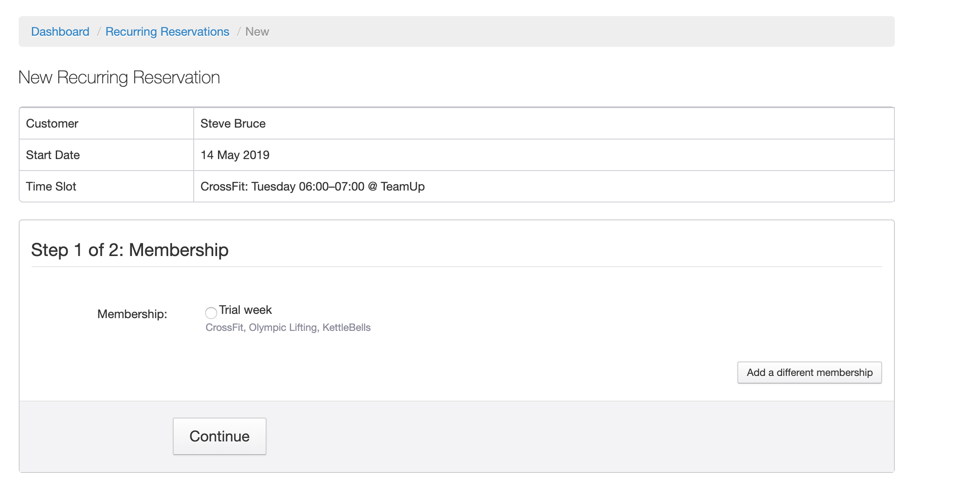Go to Recurring Reservations breadcrumb link

[167, 32]
